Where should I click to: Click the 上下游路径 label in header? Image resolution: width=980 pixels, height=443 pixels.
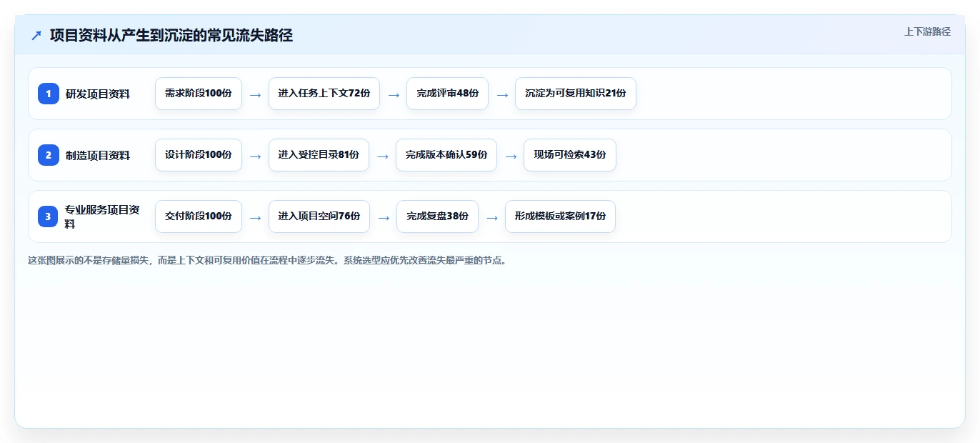[927, 31]
